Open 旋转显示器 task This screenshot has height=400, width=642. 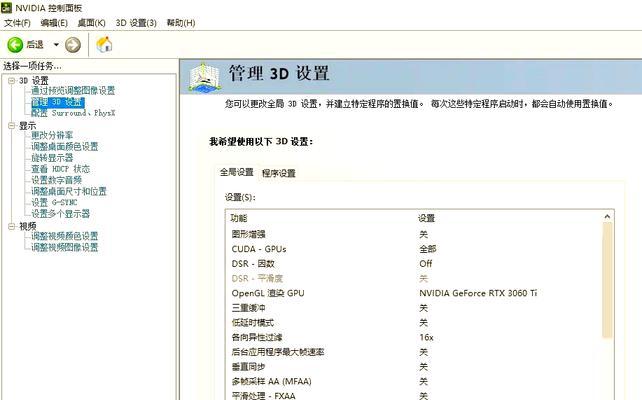click(52, 158)
